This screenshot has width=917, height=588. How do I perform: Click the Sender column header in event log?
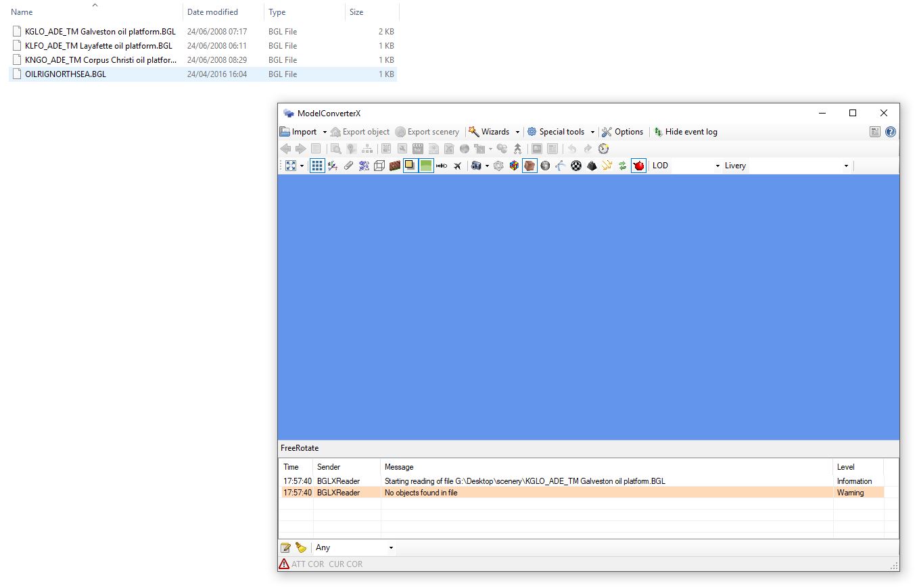click(347, 466)
